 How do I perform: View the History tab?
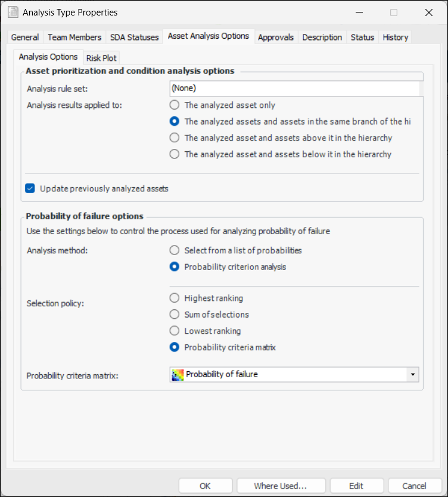click(396, 37)
